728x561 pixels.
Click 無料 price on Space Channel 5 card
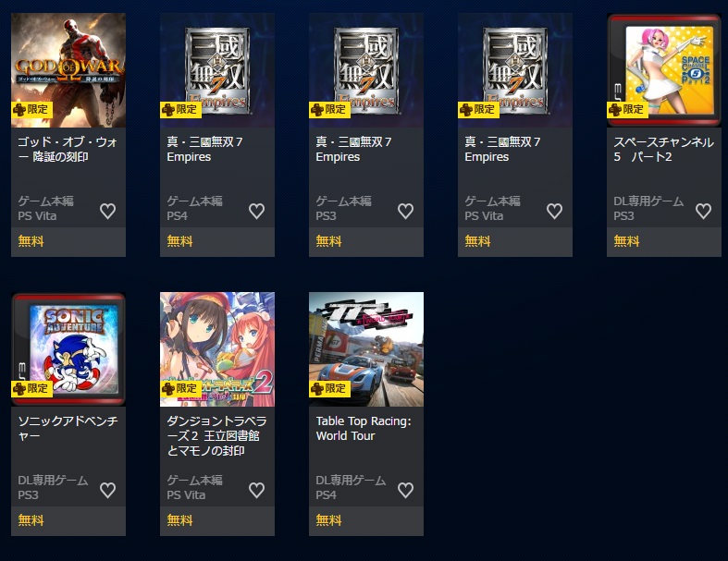tap(627, 241)
